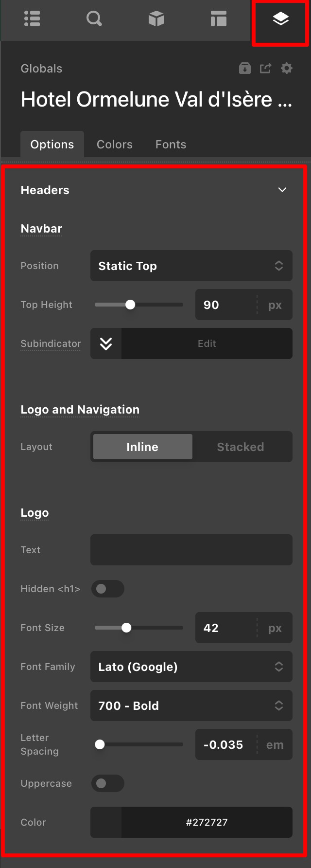Click the export share icon
This screenshot has height=868, width=311.
click(265, 69)
